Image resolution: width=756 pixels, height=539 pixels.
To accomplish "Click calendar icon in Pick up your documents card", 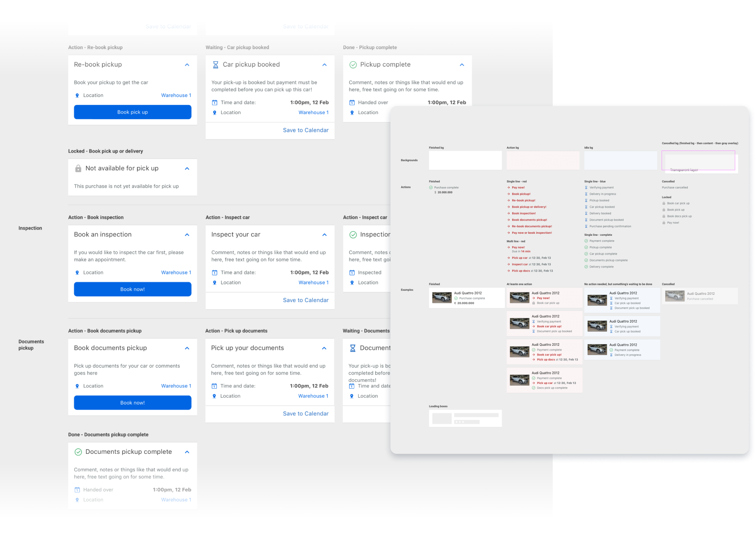I will [x=214, y=386].
